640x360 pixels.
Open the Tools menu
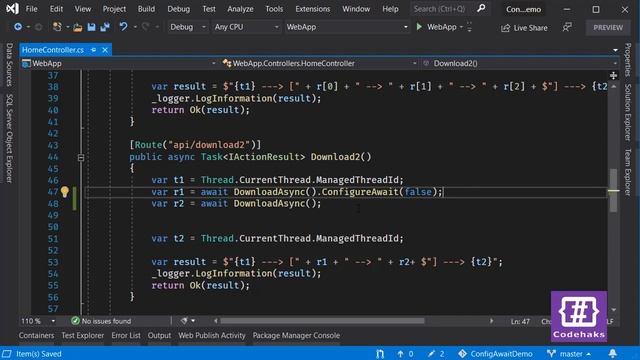pos(274,9)
